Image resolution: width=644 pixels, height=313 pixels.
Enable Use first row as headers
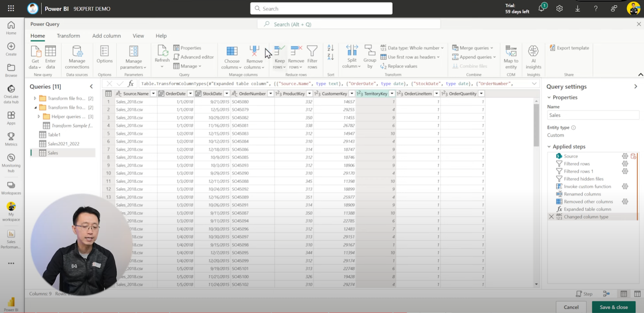[x=410, y=57]
